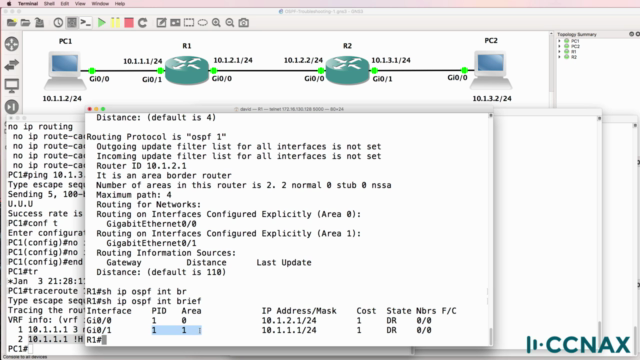Browse switches in device sidebar
Image resolution: width=640 pixels, height=360 pixels.
[12, 64]
